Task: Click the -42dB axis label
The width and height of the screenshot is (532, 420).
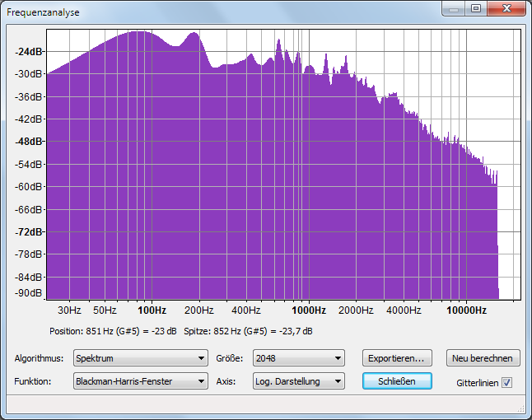Action: coord(29,119)
